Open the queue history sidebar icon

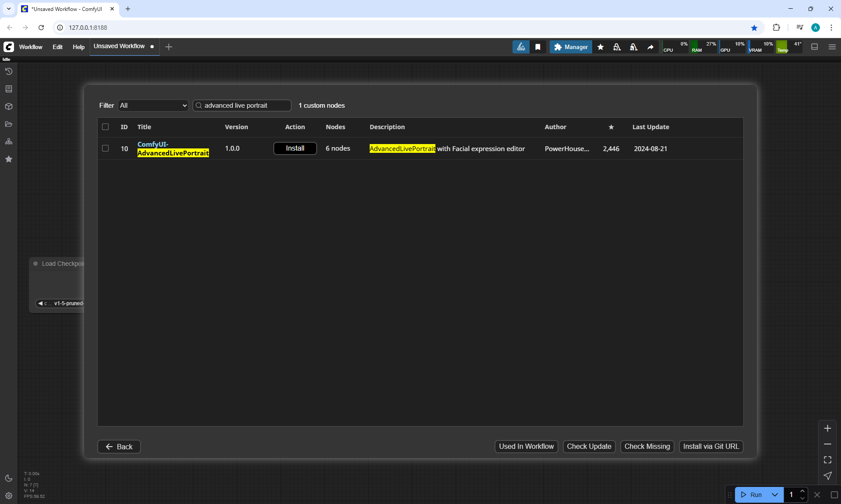(x=9, y=71)
